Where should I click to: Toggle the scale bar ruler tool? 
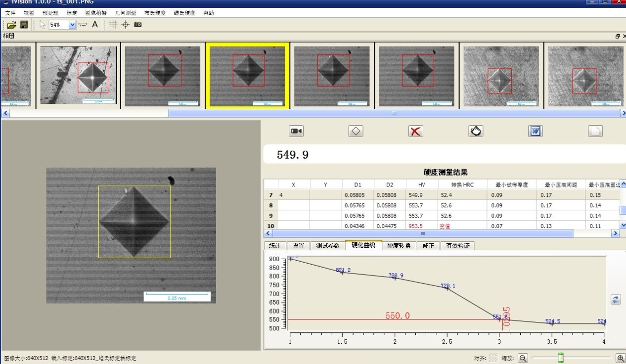83,25
